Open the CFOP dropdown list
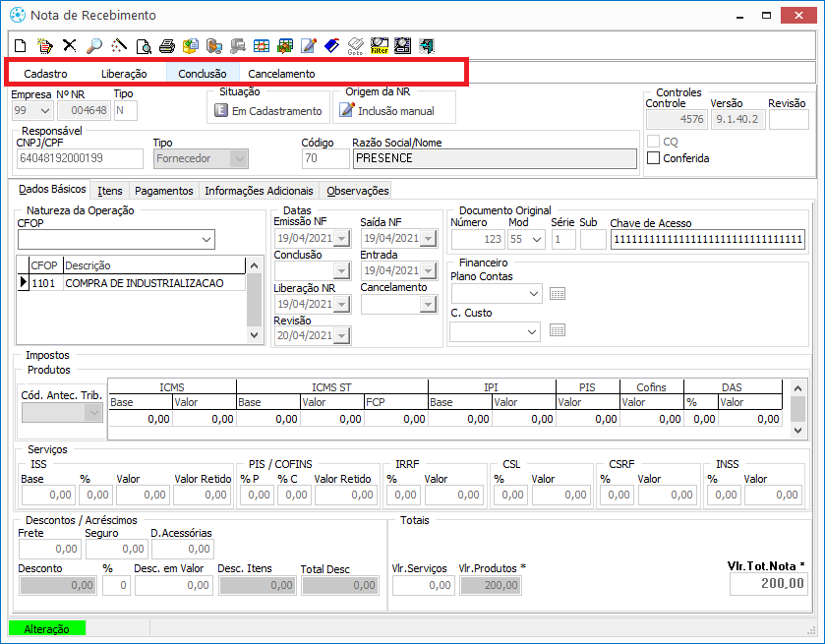Image resolution: width=825 pixels, height=644 pixels. click(206, 239)
